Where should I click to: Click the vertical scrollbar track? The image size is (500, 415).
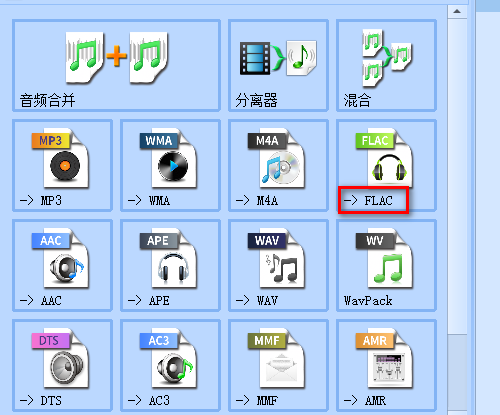tap(457, 373)
